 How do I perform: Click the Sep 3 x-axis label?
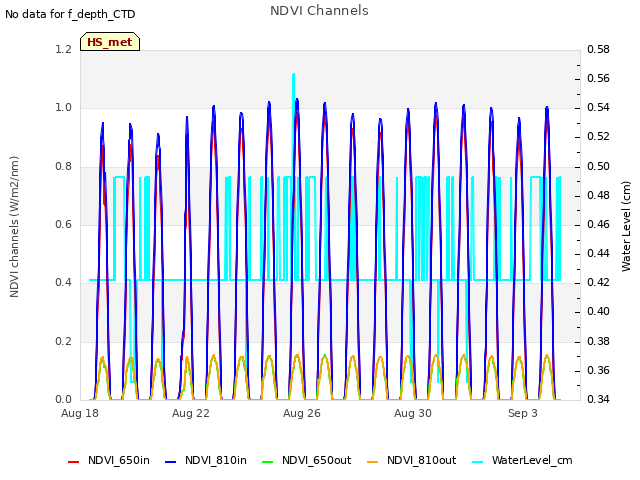[523, 413]
